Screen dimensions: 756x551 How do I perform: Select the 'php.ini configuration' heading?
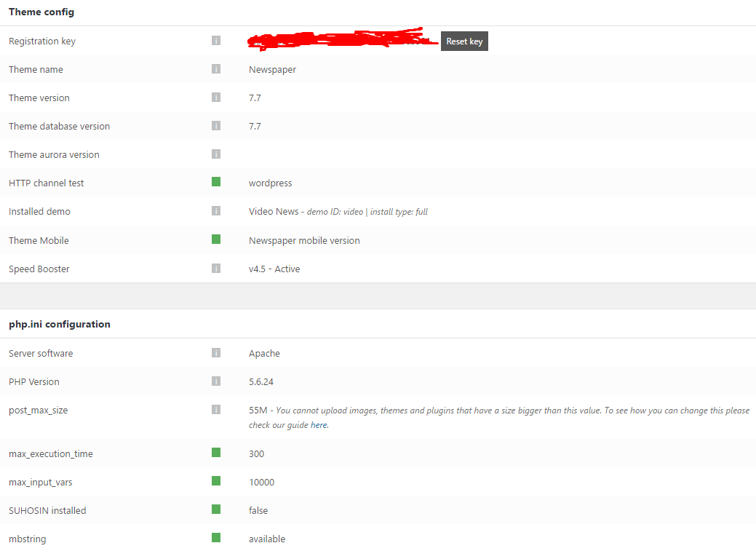[x=60, y=324]
